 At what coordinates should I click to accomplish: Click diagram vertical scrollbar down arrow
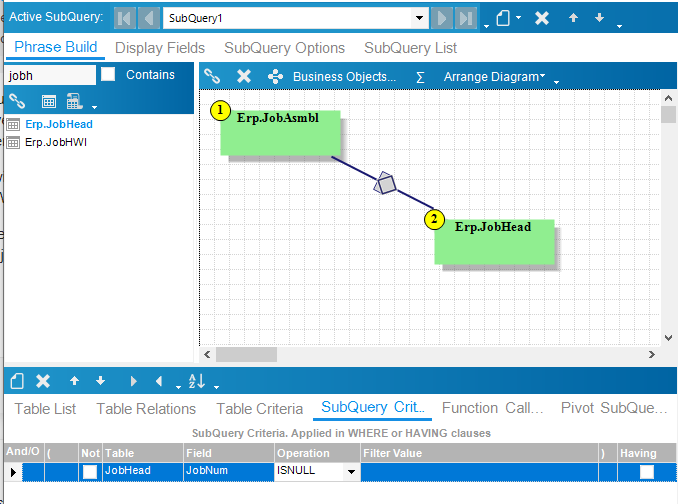click(x=668, y=338)
